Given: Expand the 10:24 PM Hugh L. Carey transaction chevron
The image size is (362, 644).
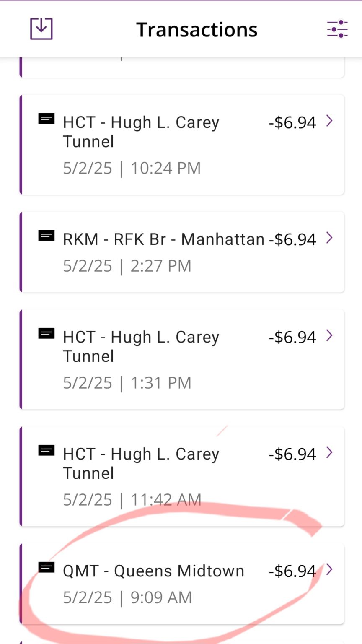Looking at the screenshot, I should tap(329, 121).
